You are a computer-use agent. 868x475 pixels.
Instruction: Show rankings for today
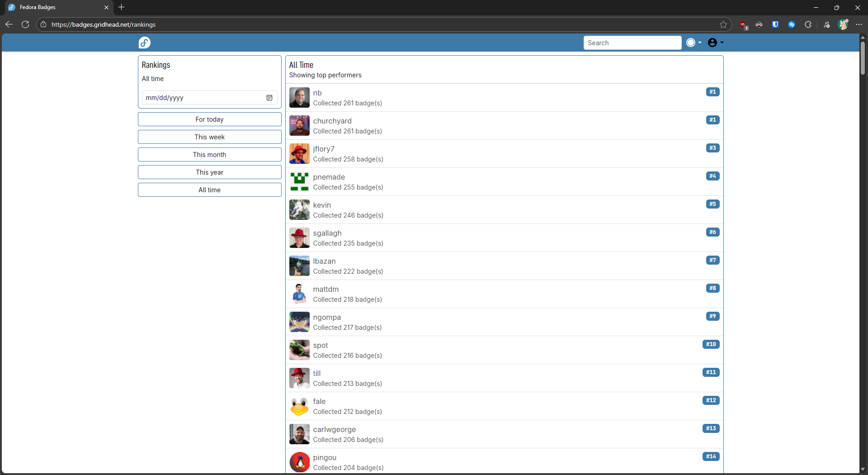(x=209, y=119)
